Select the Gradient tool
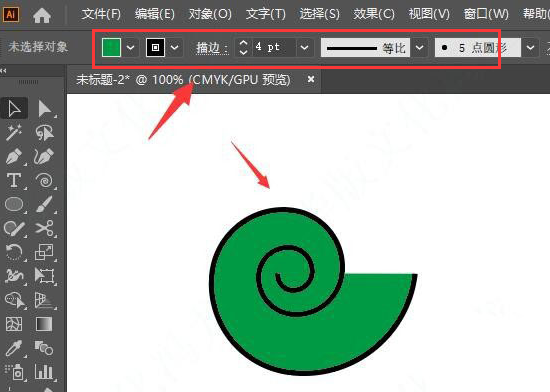This screenshot has height=392, width=550. [x=44, y=324]
